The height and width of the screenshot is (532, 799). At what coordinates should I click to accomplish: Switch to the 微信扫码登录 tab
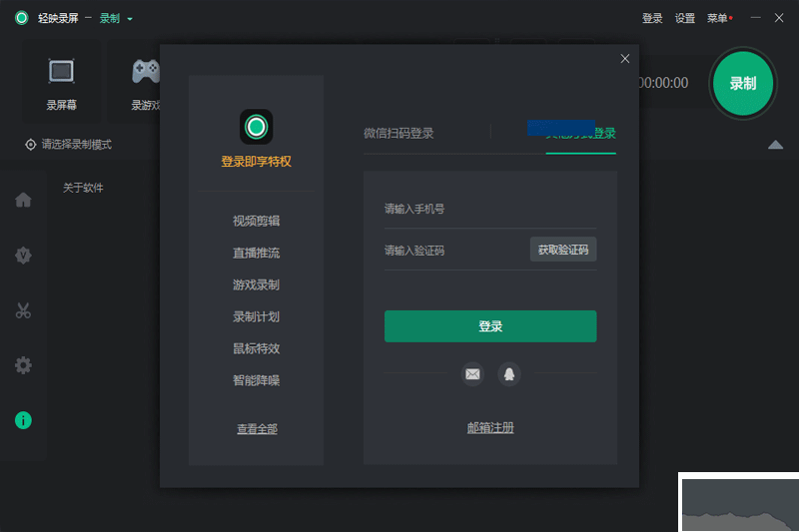pyautogui.click(x=399, y=134)
